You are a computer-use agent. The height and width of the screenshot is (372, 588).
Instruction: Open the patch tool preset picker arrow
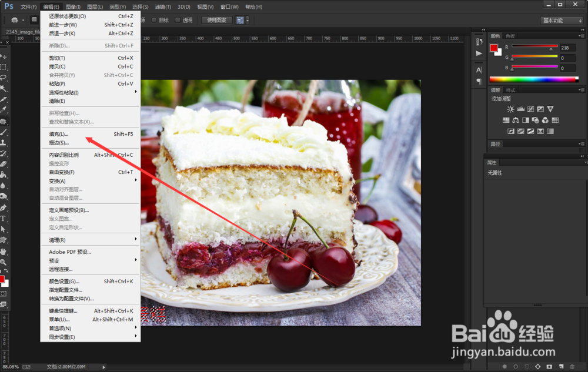(x=23, y=20)
